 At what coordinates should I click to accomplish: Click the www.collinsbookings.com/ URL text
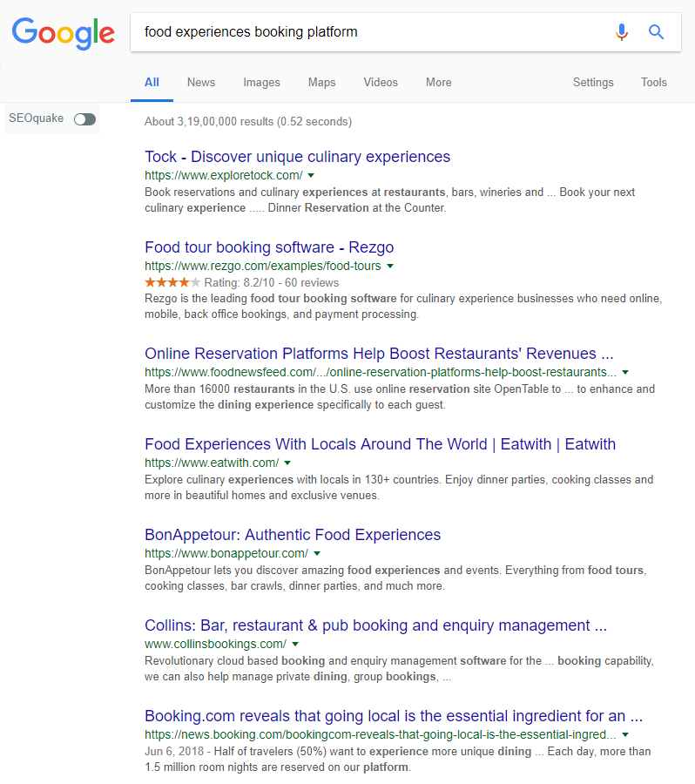215,644
